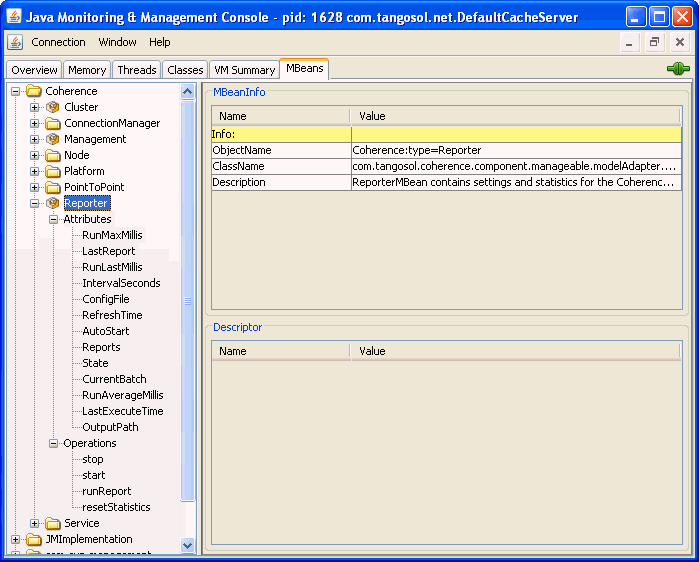Collapse the Operations branch
Image resolution: width=699 pixels, height=562 pixels.
[x=53, y=443]
